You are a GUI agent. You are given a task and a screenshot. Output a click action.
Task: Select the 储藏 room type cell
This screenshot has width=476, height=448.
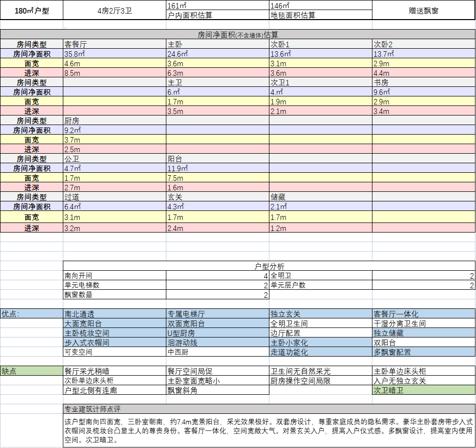[x=321, y=197]
